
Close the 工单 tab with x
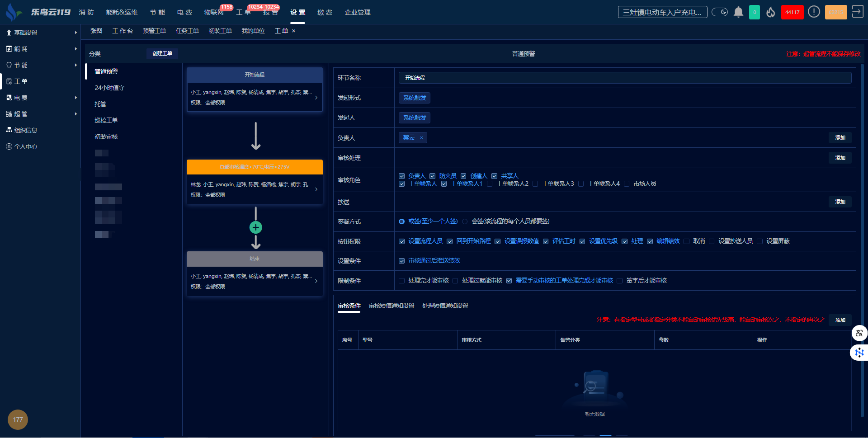point(294,31)
